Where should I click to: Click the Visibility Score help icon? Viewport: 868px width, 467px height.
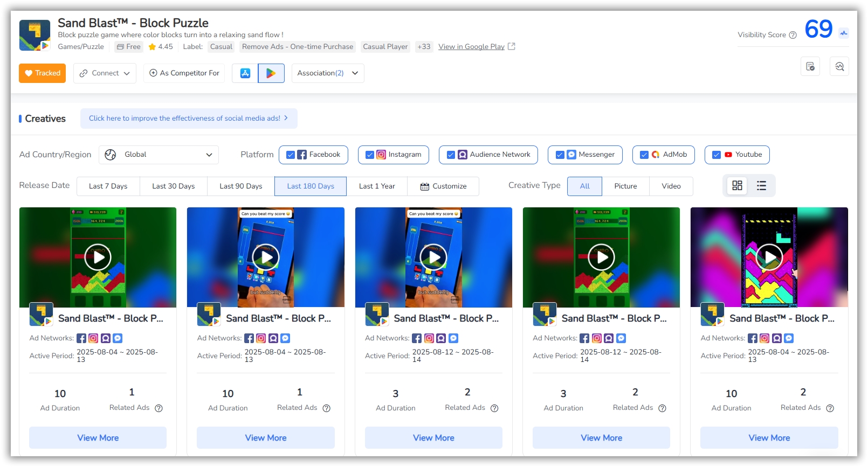pyautogui.click(x=793, y=35)
